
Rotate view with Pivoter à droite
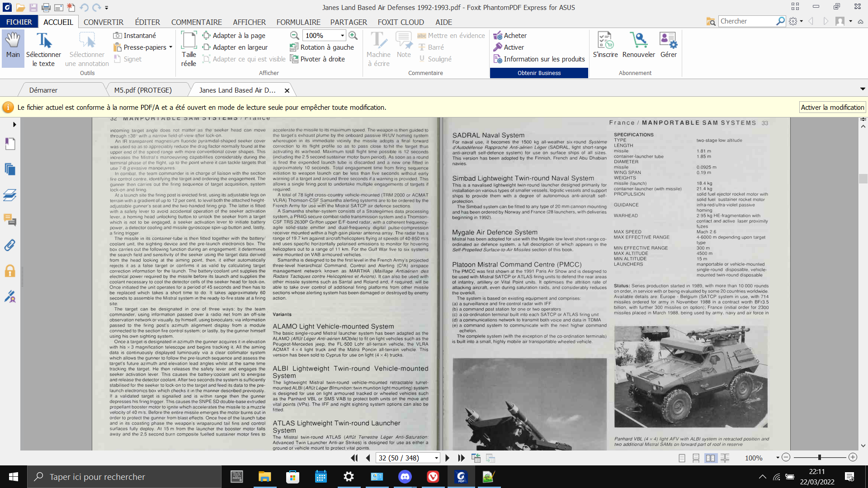pos(317,59)
